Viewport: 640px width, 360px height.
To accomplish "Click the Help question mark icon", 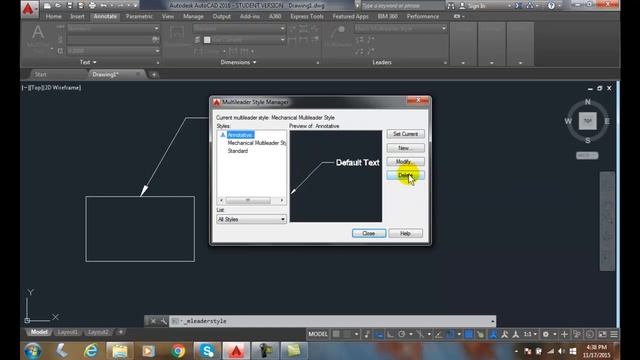I will [x=551, y=6].
